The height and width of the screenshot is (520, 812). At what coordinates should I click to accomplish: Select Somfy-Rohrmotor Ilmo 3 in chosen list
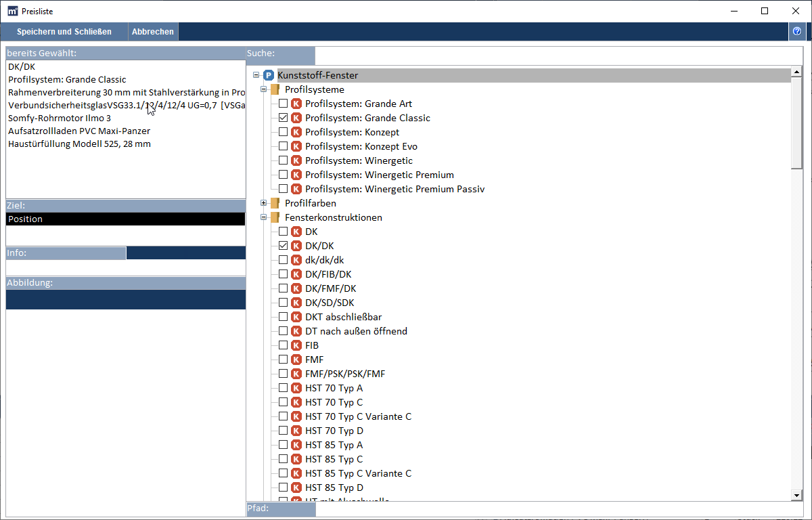[x=60, y=118]
